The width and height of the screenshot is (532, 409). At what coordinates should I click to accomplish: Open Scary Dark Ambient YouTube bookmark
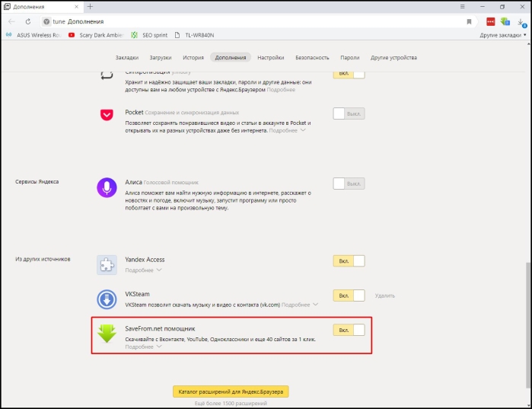[x=96, y=35]
